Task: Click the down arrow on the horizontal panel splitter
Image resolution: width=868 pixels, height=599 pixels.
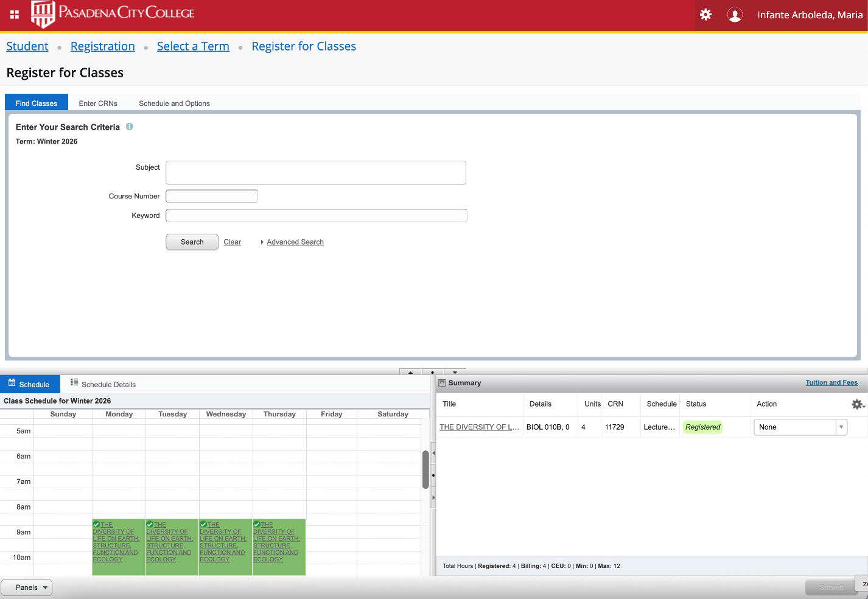Action: [x=455, y=372]
